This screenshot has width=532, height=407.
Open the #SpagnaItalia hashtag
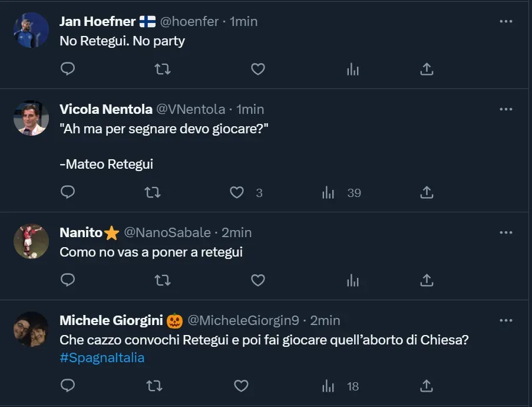(x=102, y=357)
